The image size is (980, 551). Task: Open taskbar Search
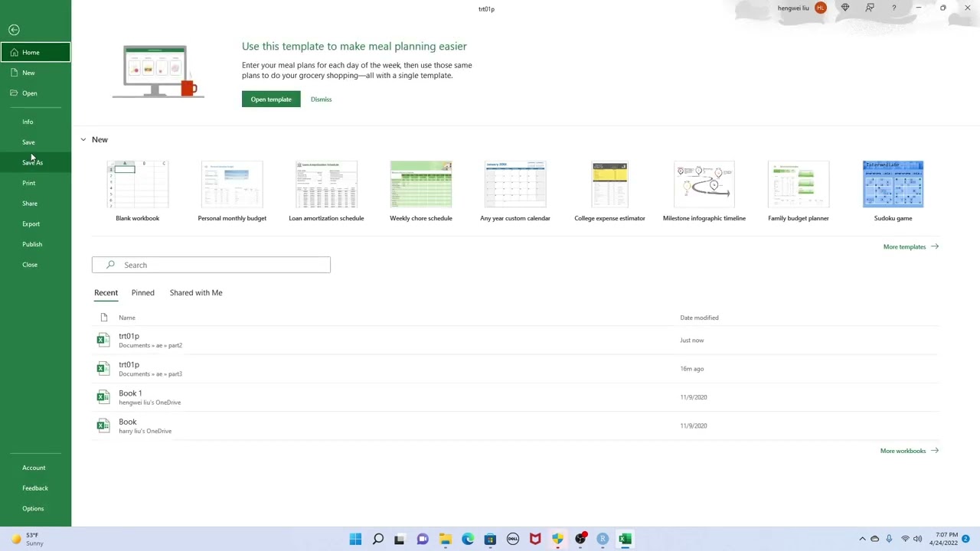click(x=377, y=539)
